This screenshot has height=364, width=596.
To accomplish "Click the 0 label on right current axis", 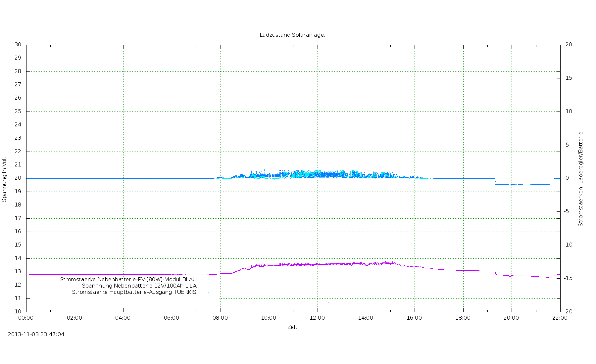I will (x=567, y=178).
